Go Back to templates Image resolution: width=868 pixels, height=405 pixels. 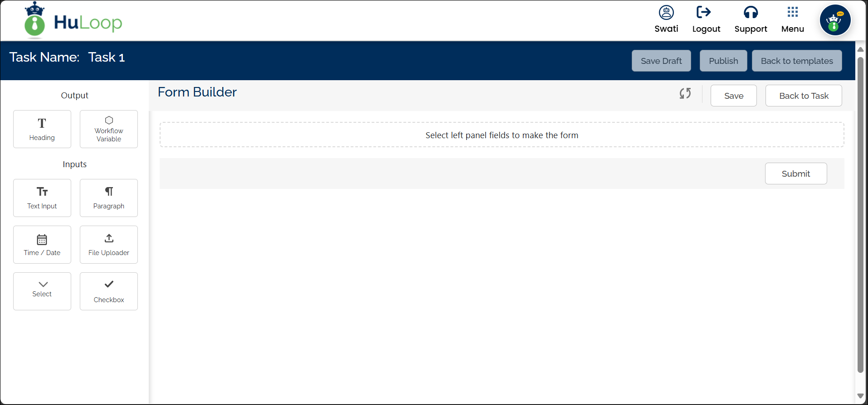797,61
